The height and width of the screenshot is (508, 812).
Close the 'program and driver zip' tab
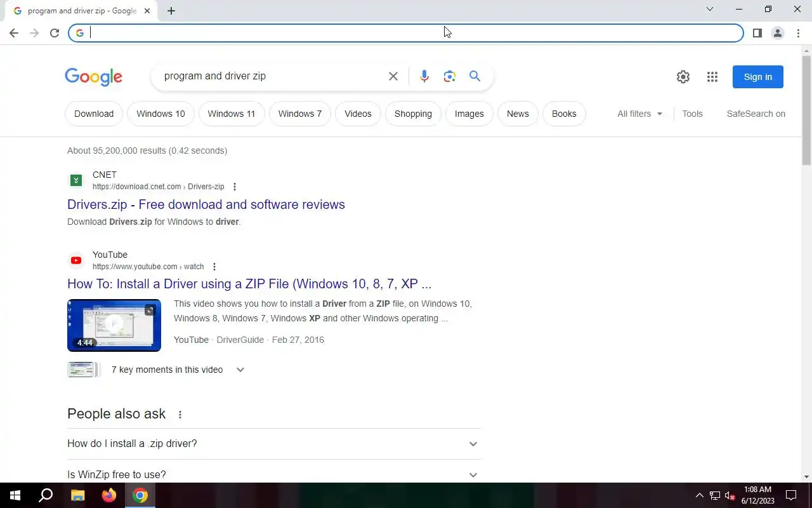(147, 11)
